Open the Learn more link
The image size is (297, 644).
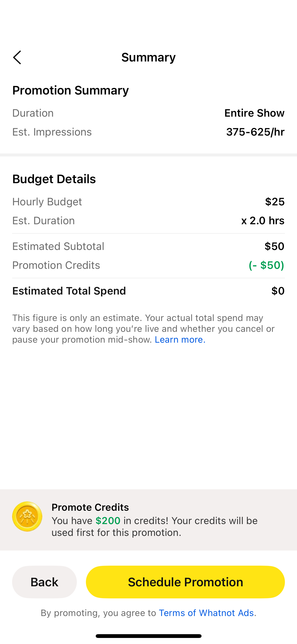click(x=180, y=340)
